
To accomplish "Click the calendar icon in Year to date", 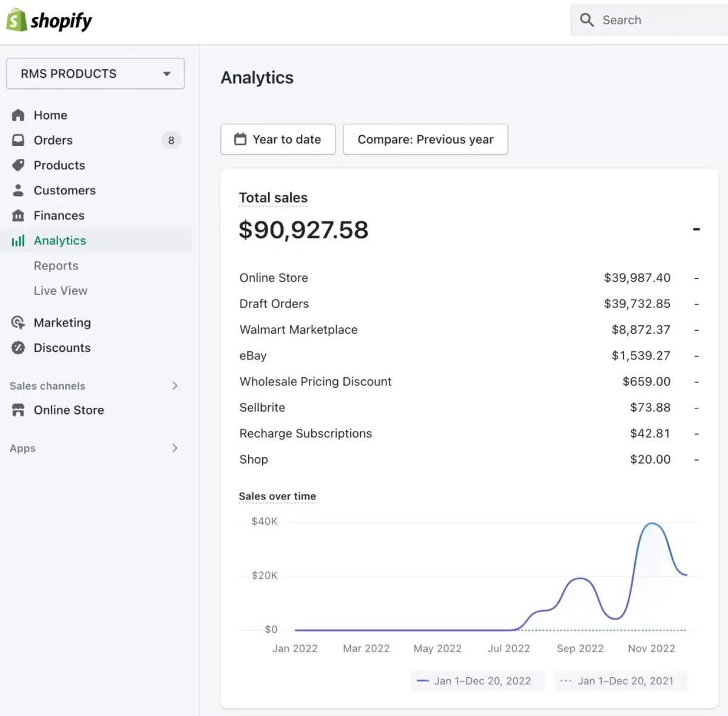I will pos(240,139).
